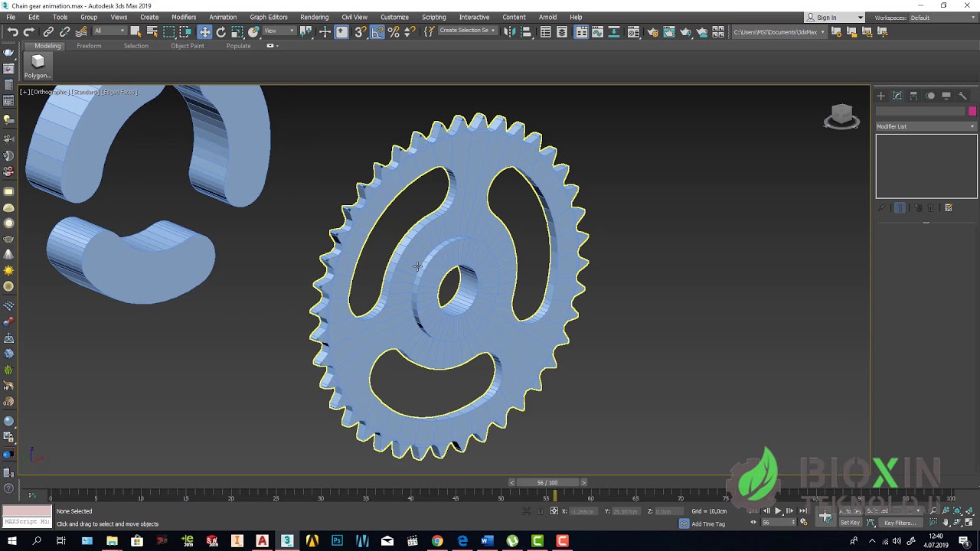Choose the Select Object tool
The width and height of the screenshot is (980, 551).
(136, 31)
